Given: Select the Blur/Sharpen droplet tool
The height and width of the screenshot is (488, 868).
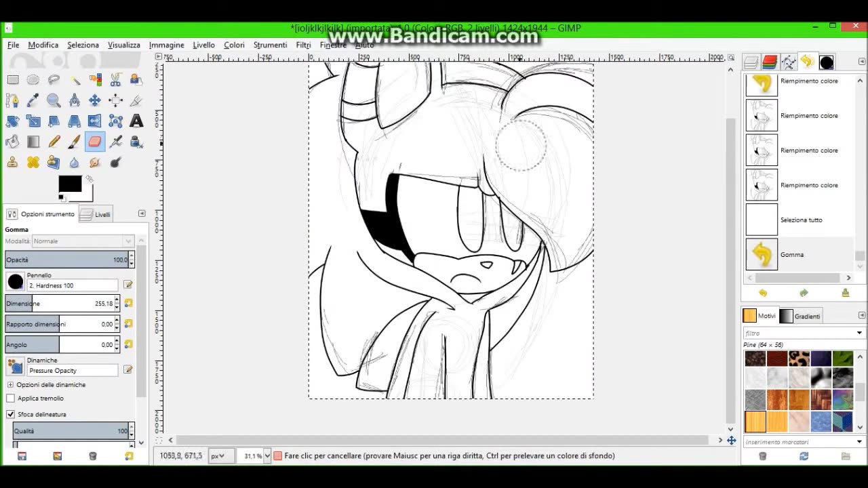Looking at the screenshot, I should [74, 163].
